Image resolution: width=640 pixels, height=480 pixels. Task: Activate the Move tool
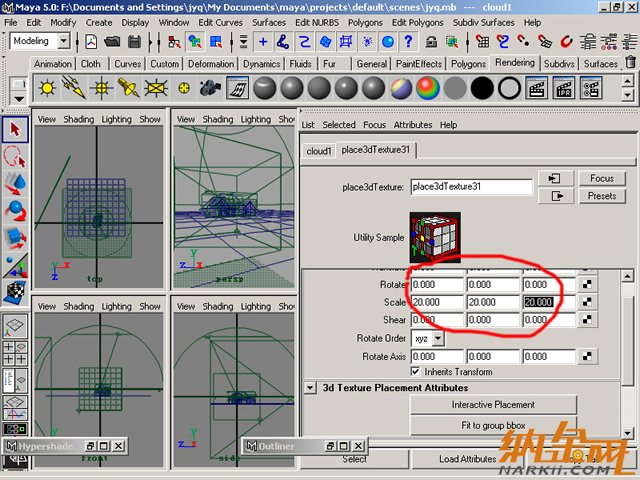click(x=15, y=183)
